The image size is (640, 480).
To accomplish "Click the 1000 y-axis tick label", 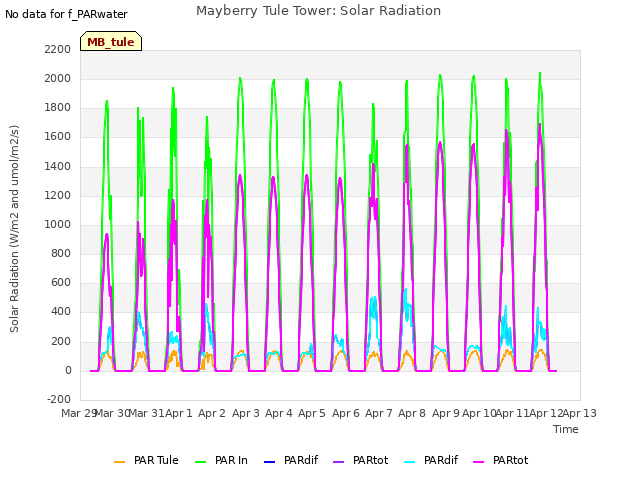I will tap(58, 224).
